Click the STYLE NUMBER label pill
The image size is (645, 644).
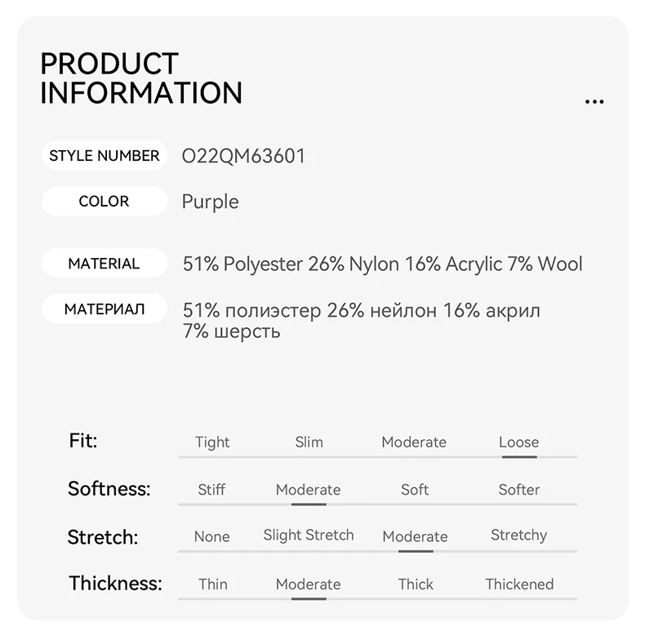coord(105,155)
